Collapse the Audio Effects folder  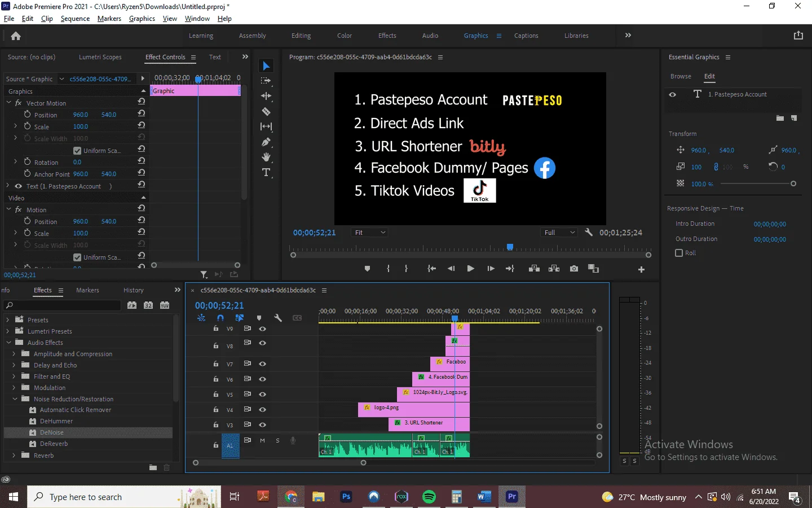(x=8, y=343)
